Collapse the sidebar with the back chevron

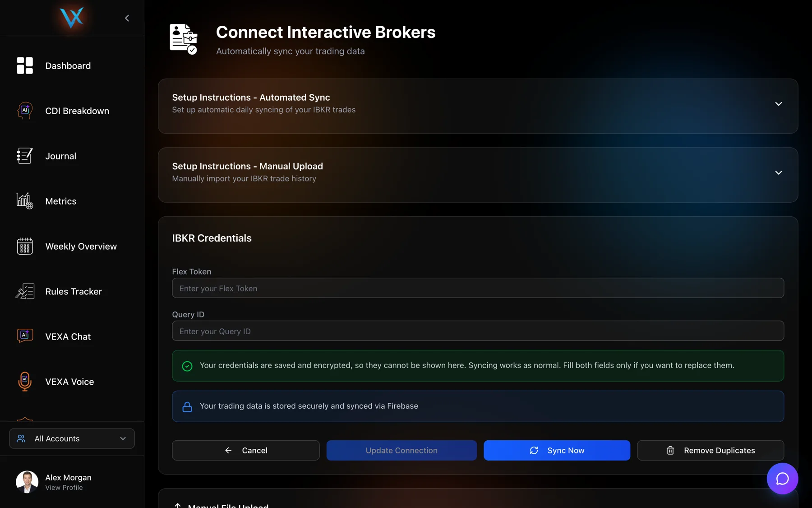coord(127,18)
